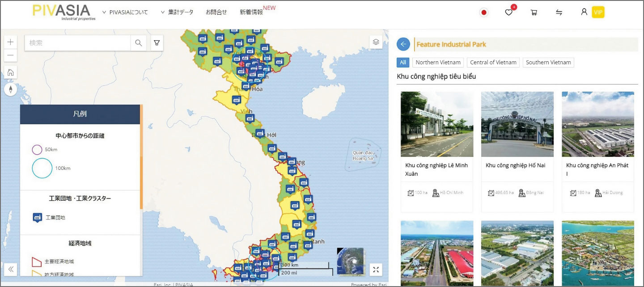The width and height of the screenshot is (644, 287).
Task: Click the area icon beside 496.65 ha
Action: pos(491,193)
